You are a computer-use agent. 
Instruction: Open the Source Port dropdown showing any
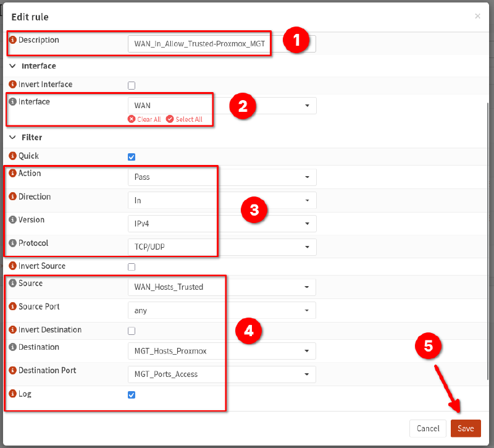pos(222,311)
